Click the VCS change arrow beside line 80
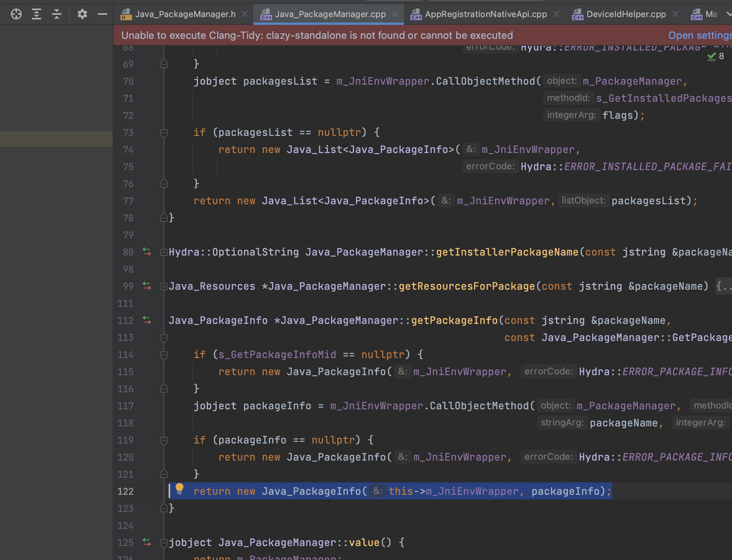Viewport: 732px width, 560px height. click(x=147, y=252)
